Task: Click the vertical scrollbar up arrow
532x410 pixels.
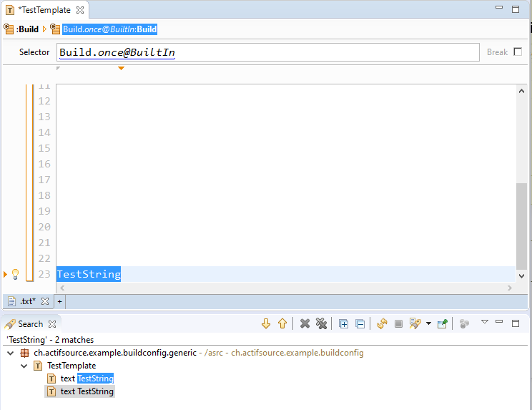Action: click(521, 91)
